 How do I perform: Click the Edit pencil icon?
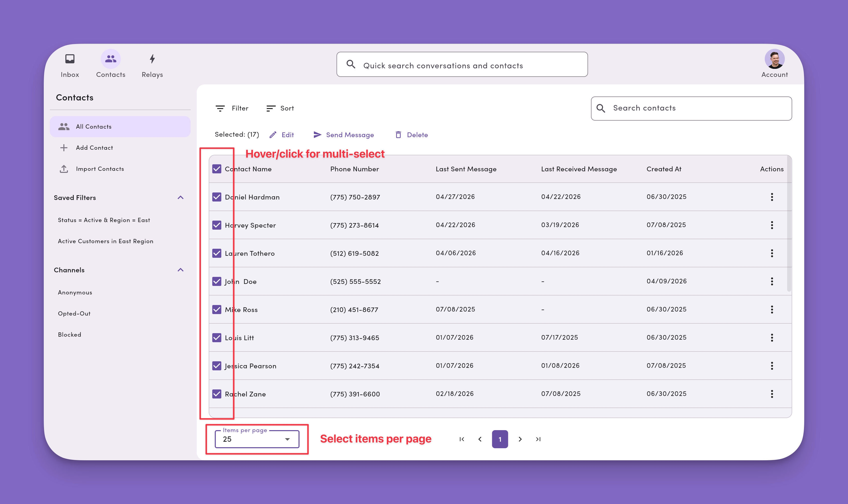pos(273,135)
